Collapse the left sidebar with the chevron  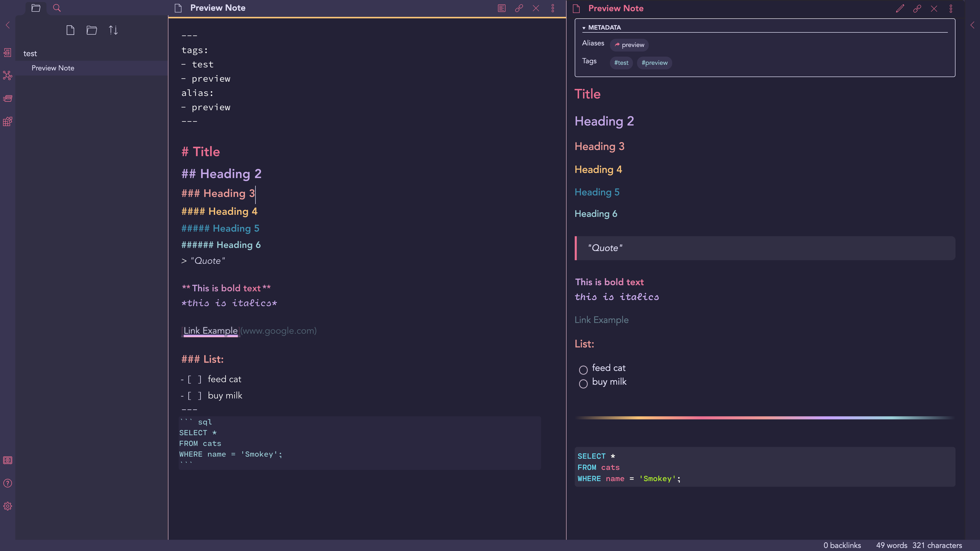click(8, 25)
